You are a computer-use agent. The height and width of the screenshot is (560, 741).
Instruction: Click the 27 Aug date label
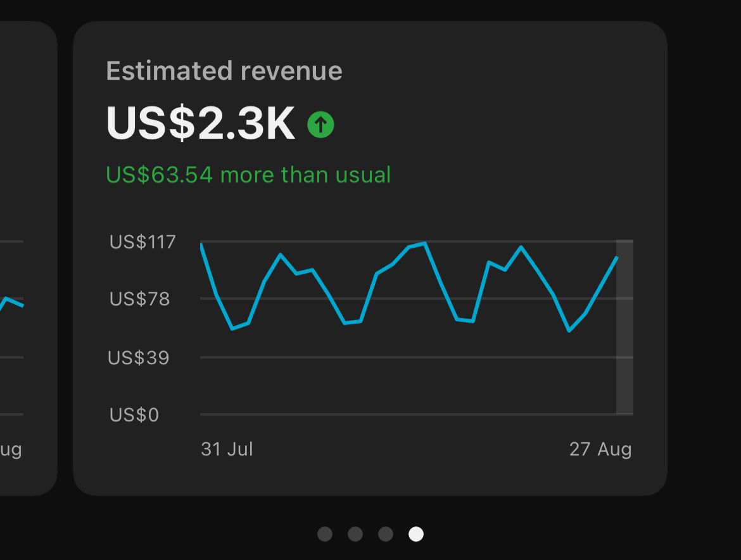[x=600, y=449]
